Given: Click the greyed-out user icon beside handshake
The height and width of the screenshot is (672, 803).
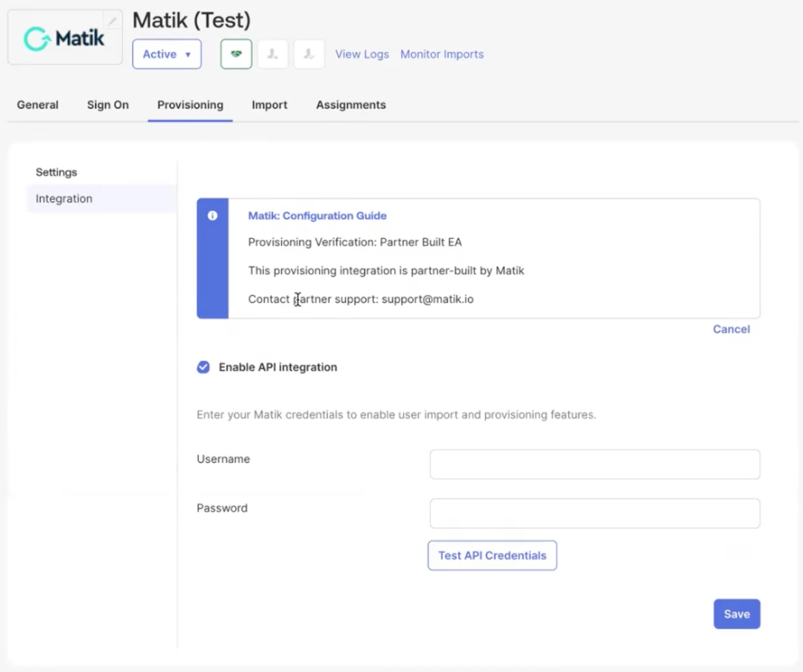Looking at the screenshot, I should click(x=273, y=54).
